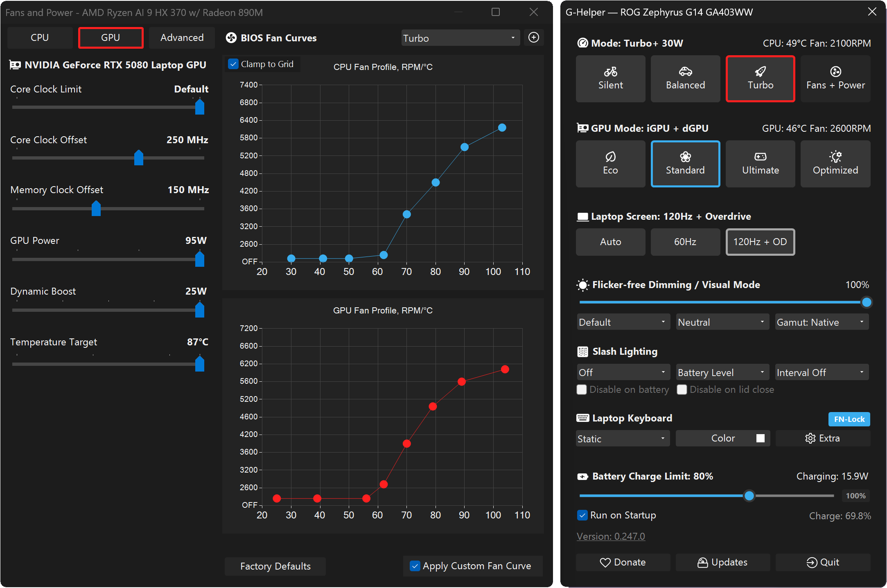
Task: Toggle Disable on lid close checkbox
Action: [682, 390]
